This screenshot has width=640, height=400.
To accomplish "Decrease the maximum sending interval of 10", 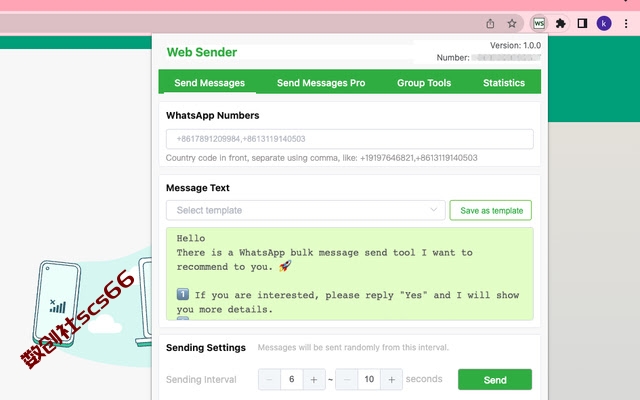I will coord(347,380).
